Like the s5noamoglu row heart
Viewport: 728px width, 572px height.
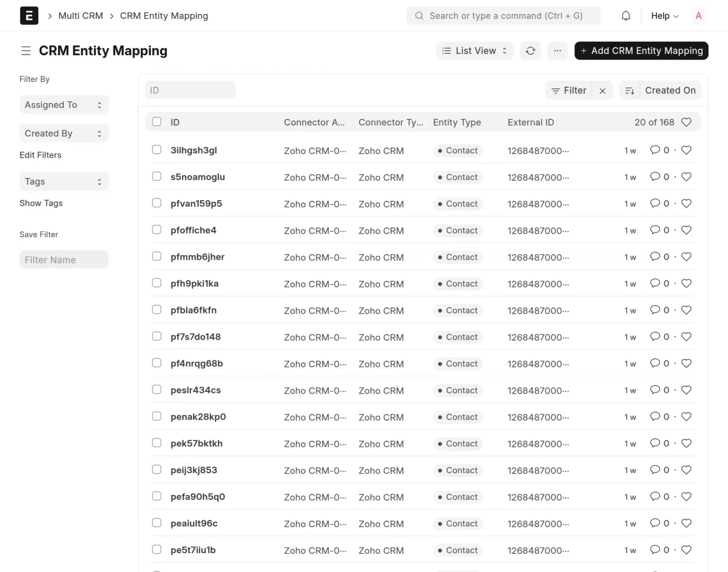pyautogui.click(x=686, y=177)
